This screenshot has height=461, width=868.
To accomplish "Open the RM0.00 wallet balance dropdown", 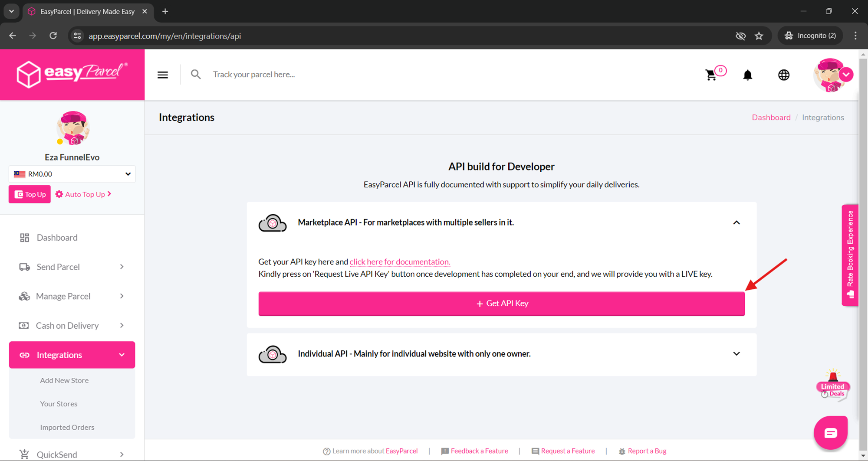I will coord(72,174).
